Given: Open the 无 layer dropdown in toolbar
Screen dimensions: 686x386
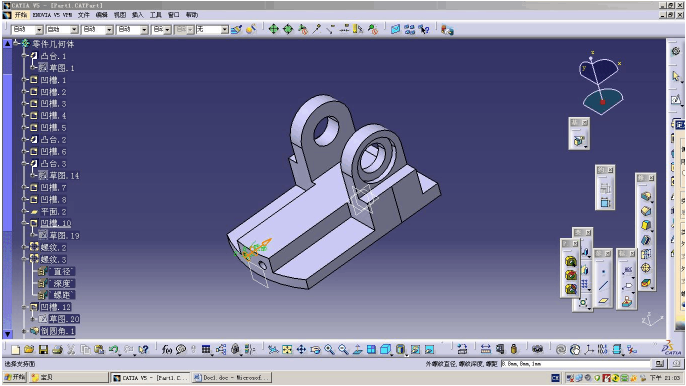Looking at the screenshot, I should click(x=212, y=29).
